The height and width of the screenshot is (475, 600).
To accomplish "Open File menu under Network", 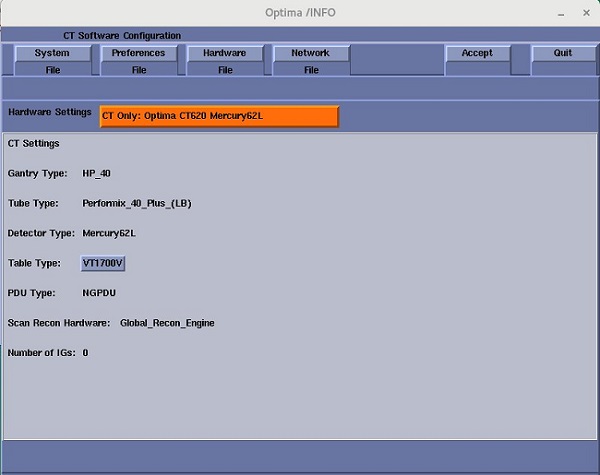I will pos(311,70).
